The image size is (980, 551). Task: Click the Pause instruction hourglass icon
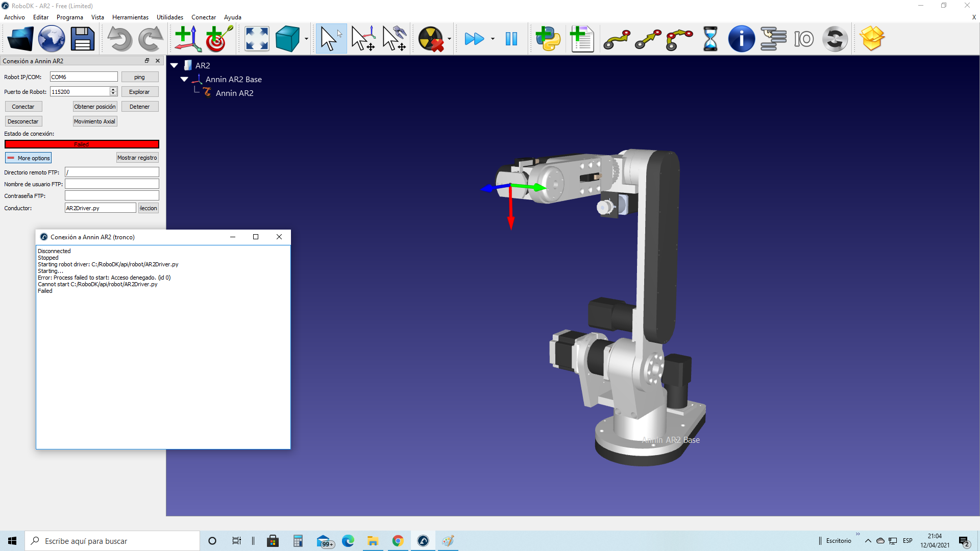pyautogui.click(x=710, y=39)
